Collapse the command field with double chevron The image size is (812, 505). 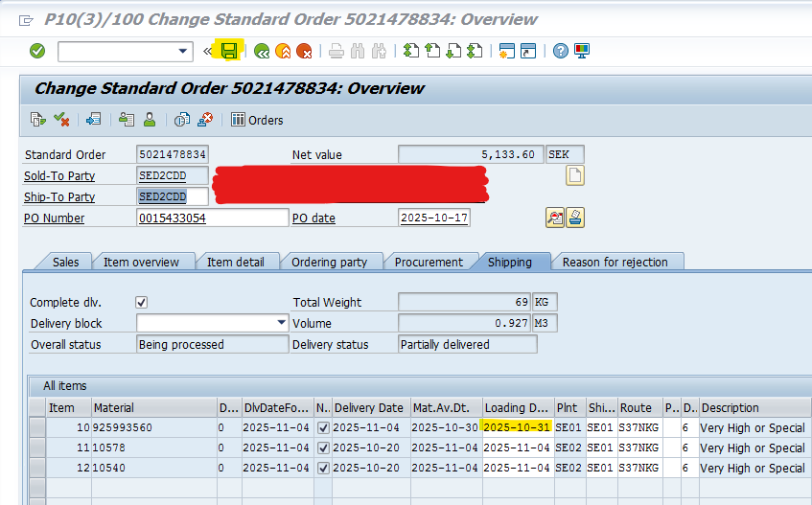coord(207,51)
